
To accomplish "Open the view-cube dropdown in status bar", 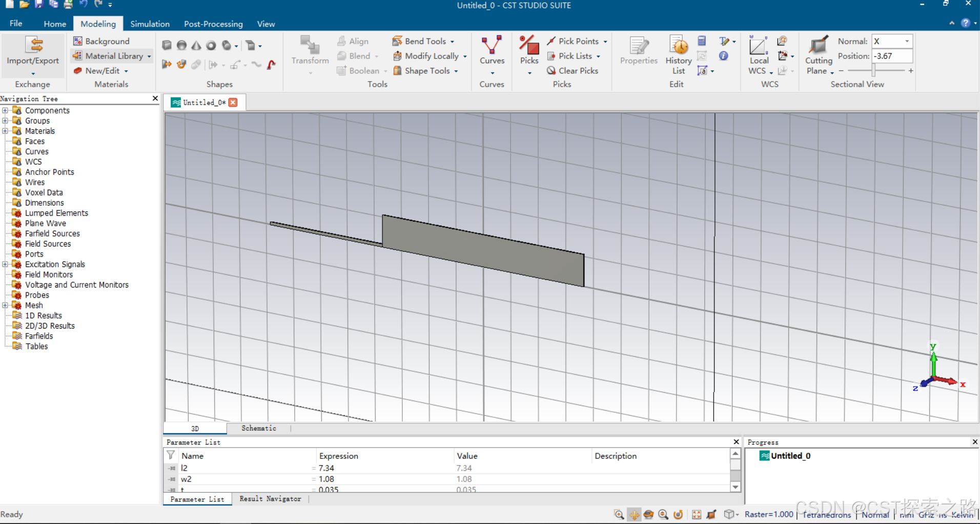I will point(731,514).
